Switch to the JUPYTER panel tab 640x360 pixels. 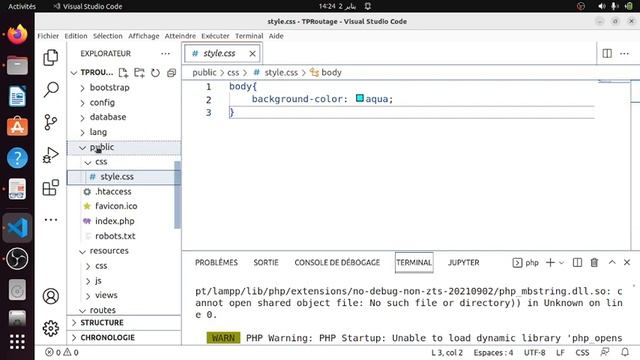[464, 262]
